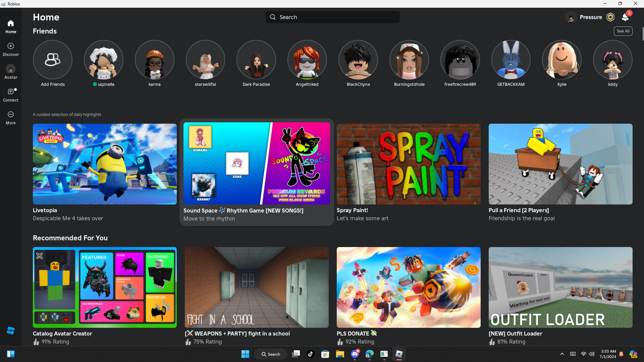Open the Windows Start button
This screenshot has height=362, width=644.
coord(246,354)
